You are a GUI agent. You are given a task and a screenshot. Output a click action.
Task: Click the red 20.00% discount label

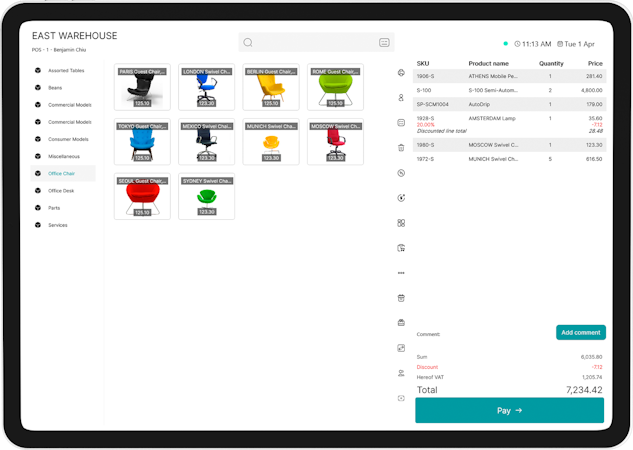[425, 125]
